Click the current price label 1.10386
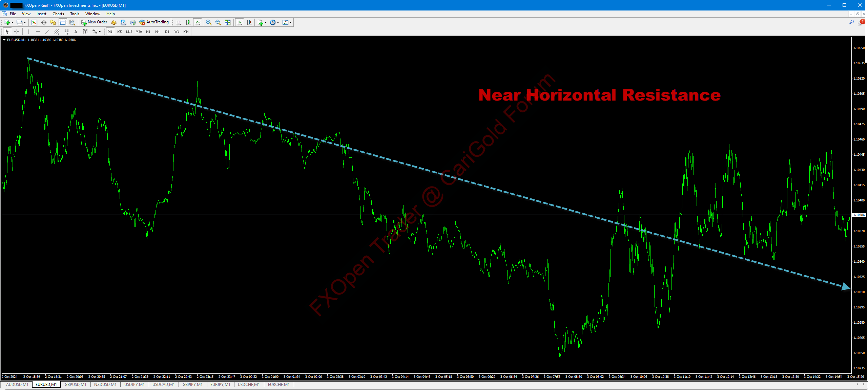 [x=859, y=215]
